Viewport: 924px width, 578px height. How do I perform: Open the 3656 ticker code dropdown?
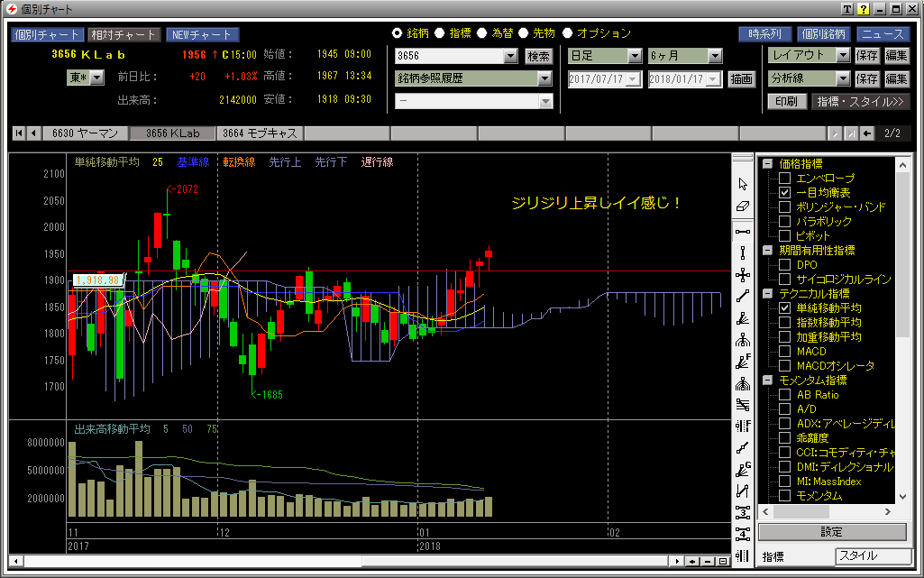pos(510,56)
